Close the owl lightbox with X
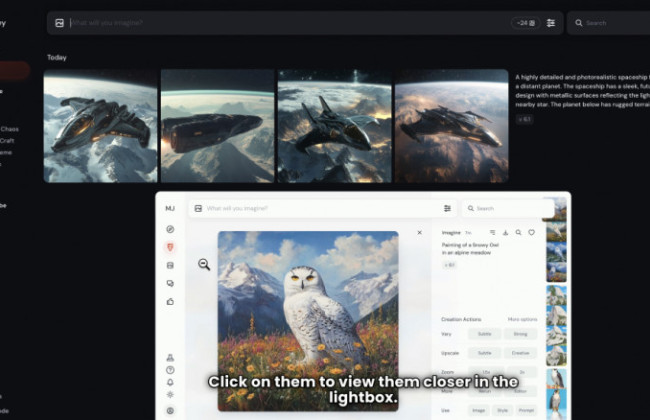 coord(419,232)
